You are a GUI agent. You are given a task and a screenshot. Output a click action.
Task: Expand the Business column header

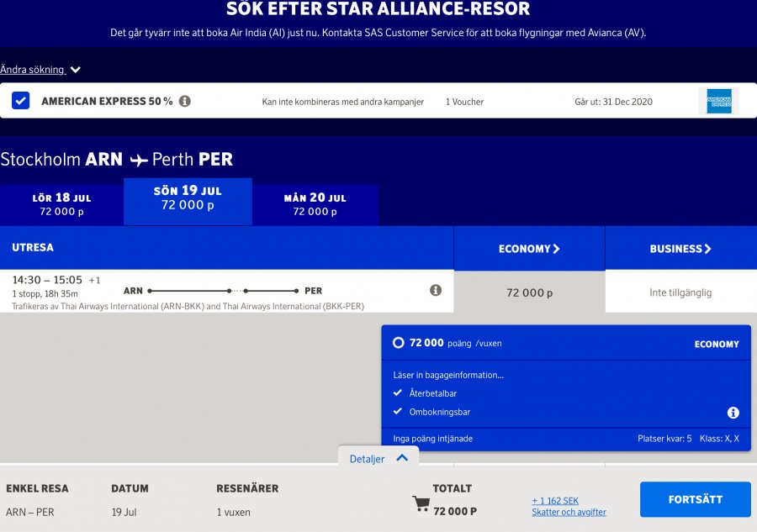pyautogui.click(x=680, y=249)
